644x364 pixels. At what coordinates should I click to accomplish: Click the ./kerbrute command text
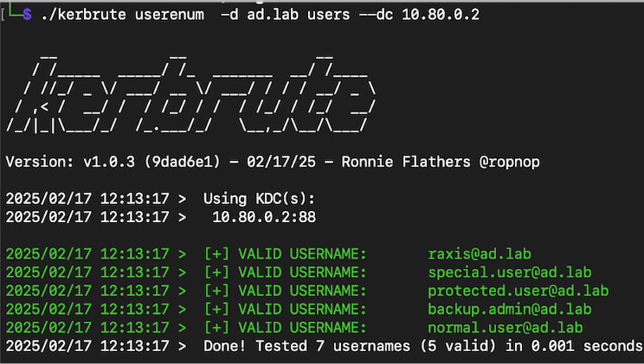click(81, 16)
